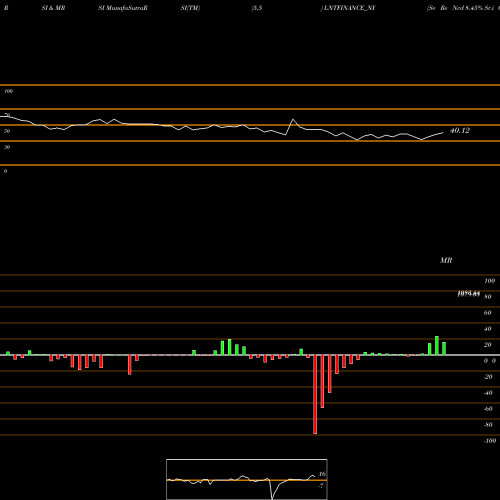Click the overlapping price value near 1075.44

[x=469, y=294]
